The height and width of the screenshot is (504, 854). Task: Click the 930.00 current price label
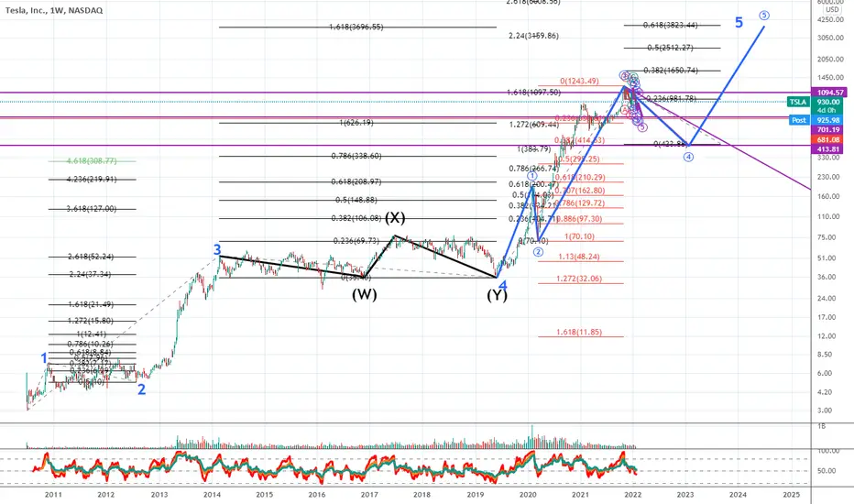click(x=827, y=102)
